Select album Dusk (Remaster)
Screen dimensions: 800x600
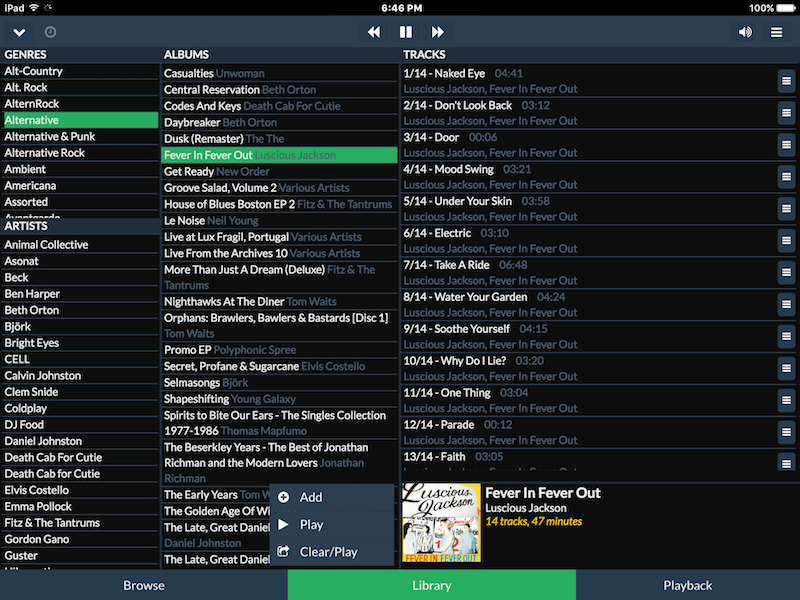(x=279, y=139)
